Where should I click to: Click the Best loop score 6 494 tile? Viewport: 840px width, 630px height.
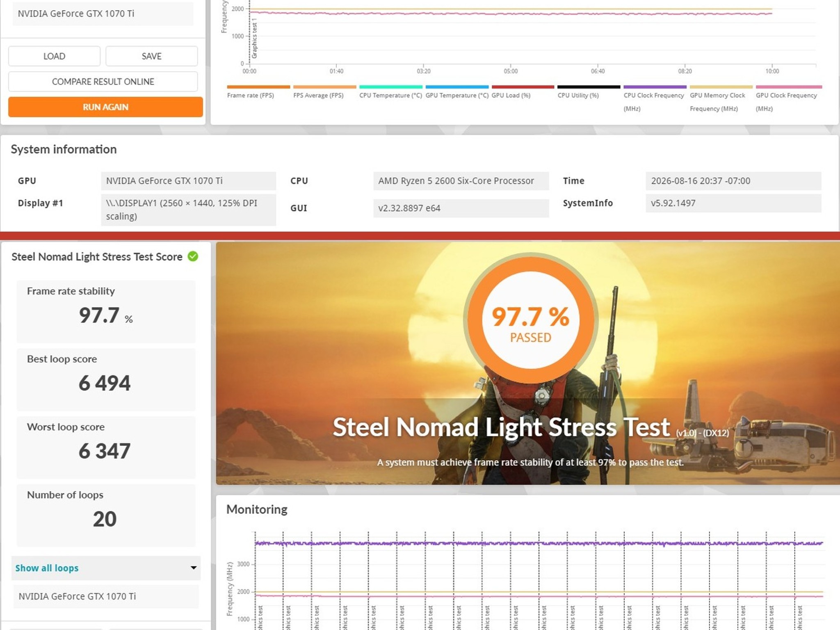click(x=106, y=380)
